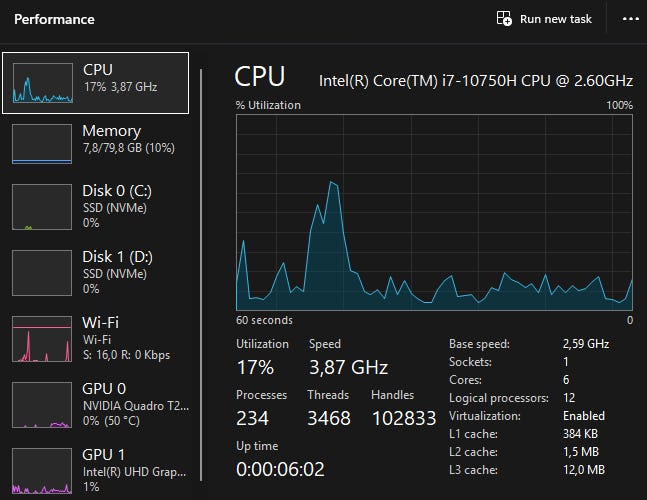Image resolution: width=647 pixels, height=500 pixels.
Task: Click the Utilization 17% value
Action: point(255,367)
